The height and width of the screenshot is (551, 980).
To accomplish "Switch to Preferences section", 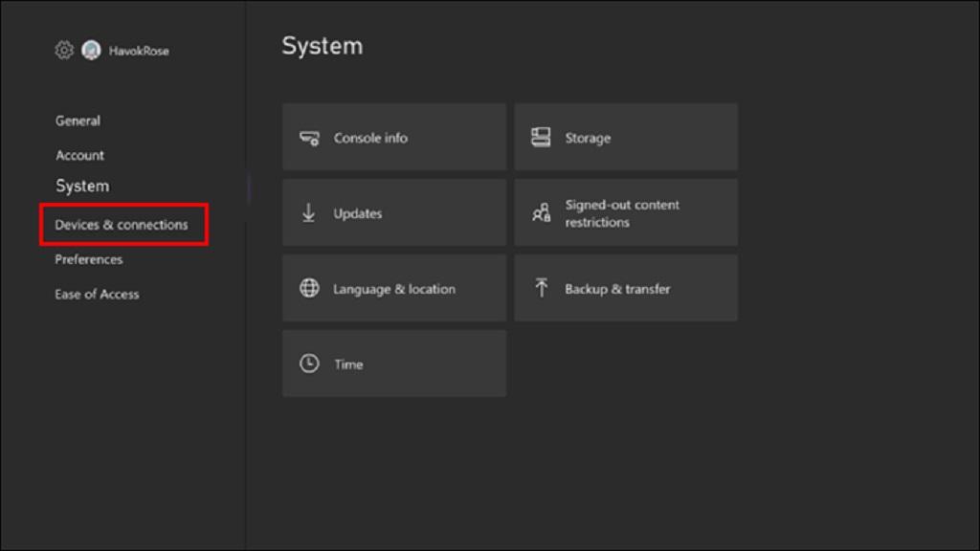I will (89, 259).
